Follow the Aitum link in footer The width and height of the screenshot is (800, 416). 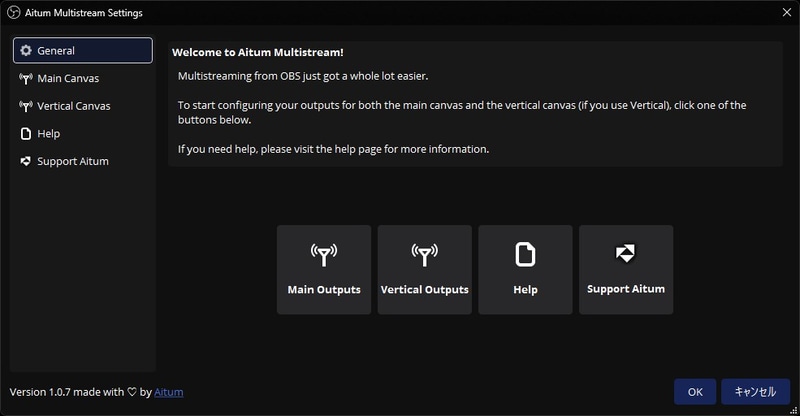[169, 392]
